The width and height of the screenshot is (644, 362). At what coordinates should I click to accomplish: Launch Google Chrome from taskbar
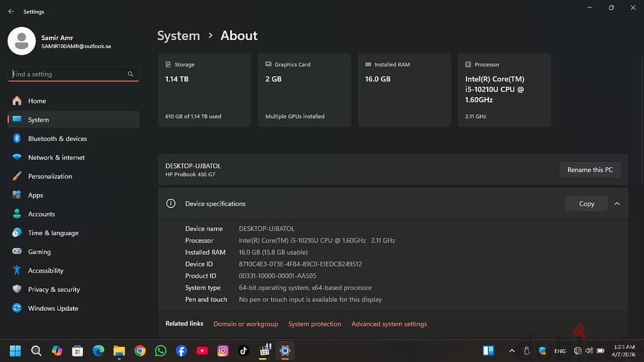[139, 351]
